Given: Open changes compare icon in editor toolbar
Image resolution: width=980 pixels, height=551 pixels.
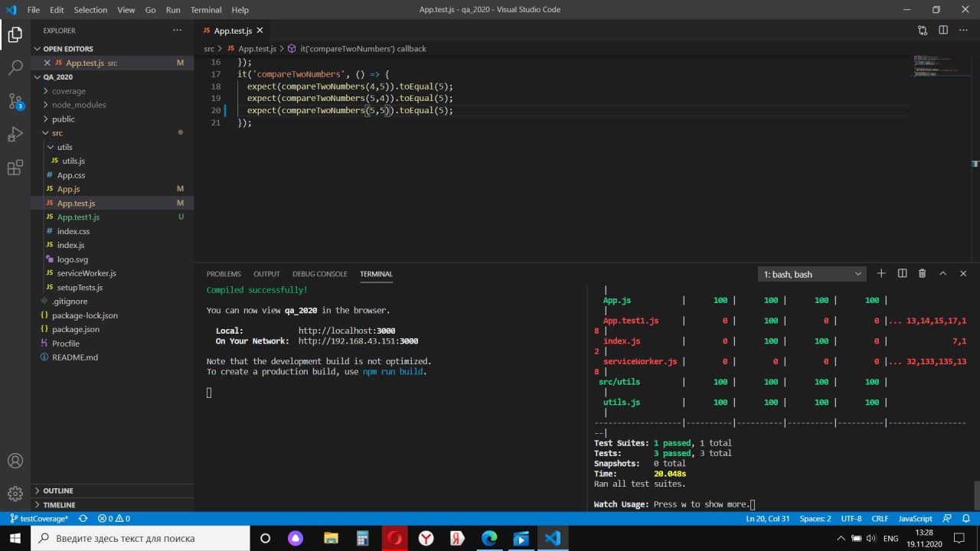Looking at the screenshot, I should (923, 31).
